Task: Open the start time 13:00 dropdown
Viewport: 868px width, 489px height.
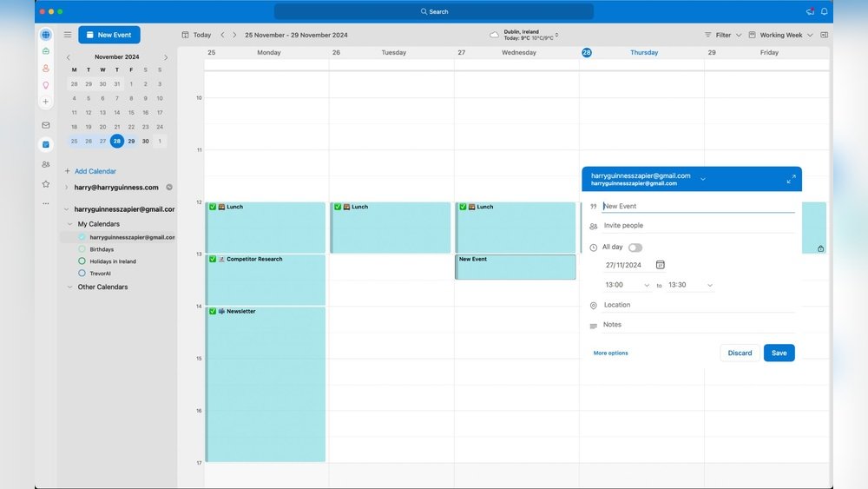Action: click(x=628, y=285)
